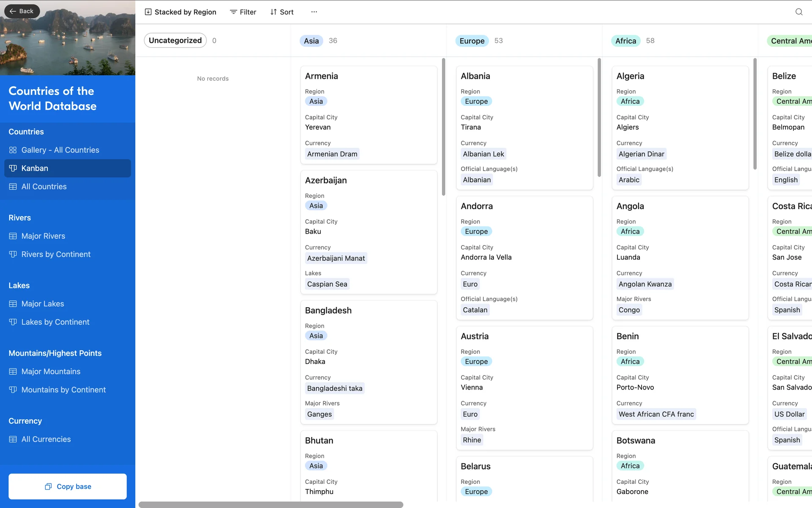Click the Rivers by Continent kanban icon

[13, 254]
